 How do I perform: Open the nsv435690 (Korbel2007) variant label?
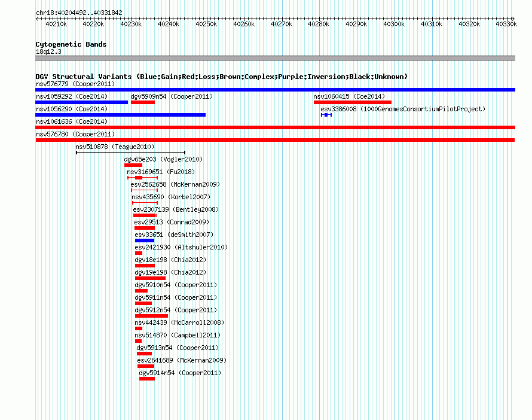(171, 197)
